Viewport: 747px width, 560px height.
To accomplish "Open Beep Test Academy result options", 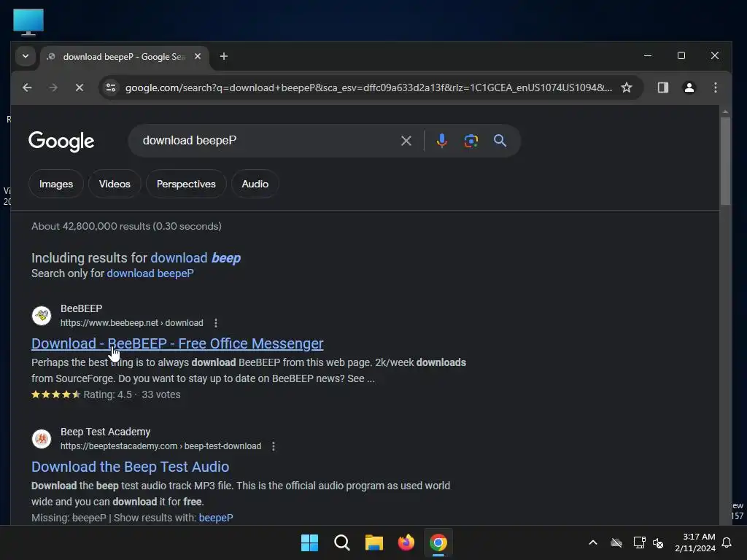I will coord(274,446).
